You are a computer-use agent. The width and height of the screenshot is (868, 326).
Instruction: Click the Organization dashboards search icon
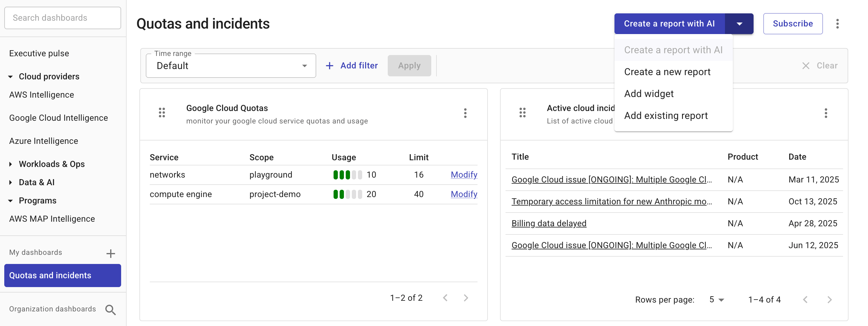(110, 310)
